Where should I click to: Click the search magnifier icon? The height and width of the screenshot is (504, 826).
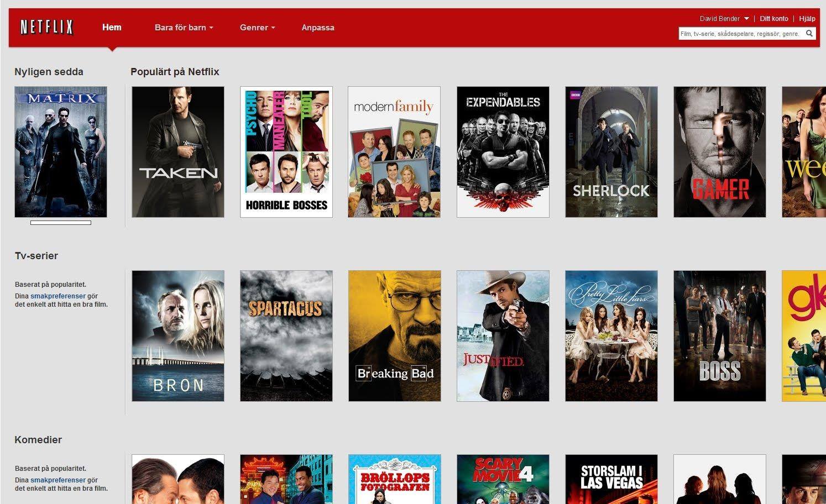coord(809,34)
